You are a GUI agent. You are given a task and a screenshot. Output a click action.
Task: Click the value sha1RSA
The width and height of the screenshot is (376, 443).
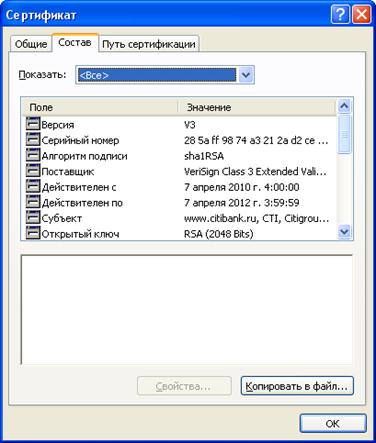coord(204,156)
